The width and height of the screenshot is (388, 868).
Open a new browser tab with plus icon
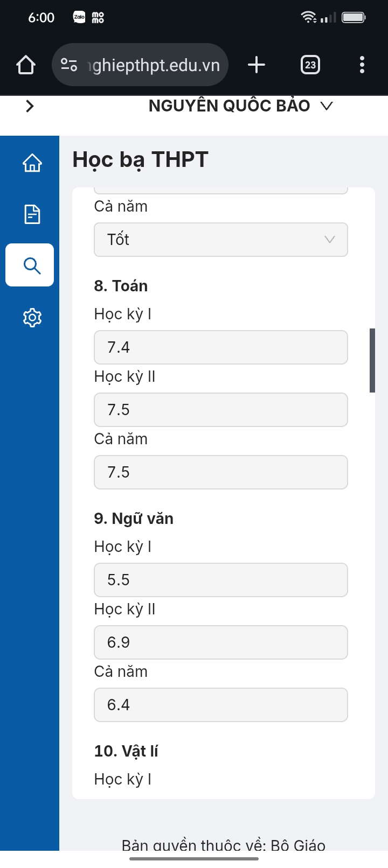[257, 65]
